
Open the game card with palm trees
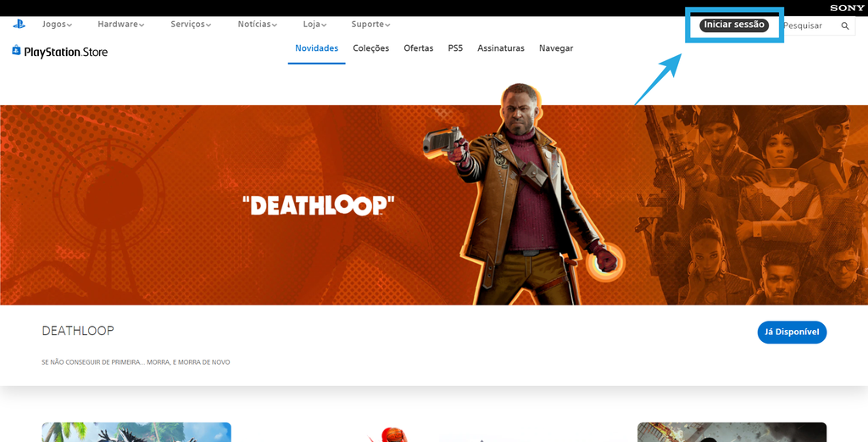pos(136,432)
